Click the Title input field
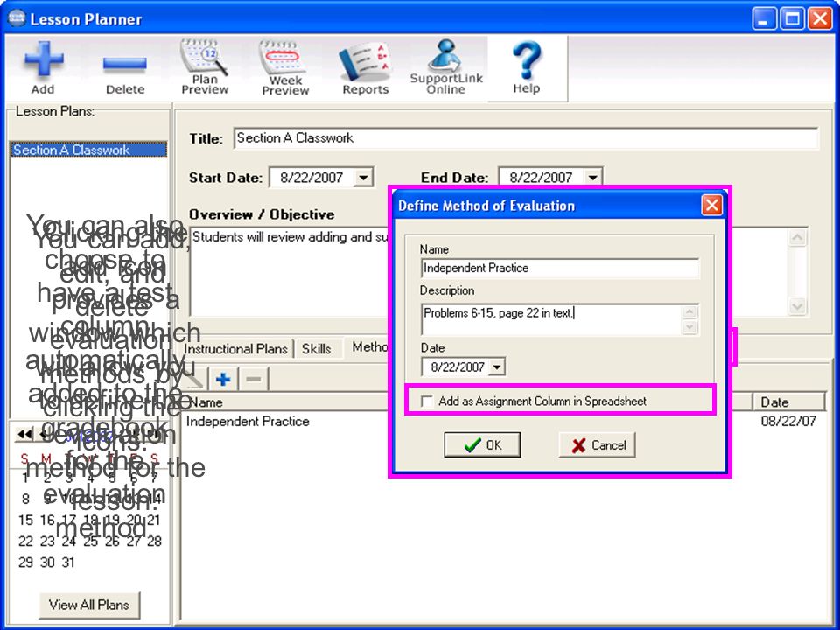Viewport: 840px width, 630px height. point(526,138)
